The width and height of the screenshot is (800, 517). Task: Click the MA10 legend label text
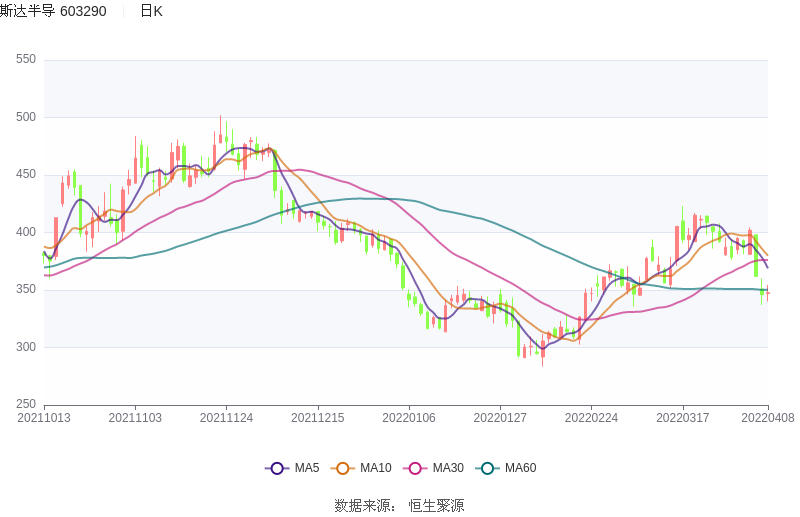pyautogui.click(x=375, y=468)
